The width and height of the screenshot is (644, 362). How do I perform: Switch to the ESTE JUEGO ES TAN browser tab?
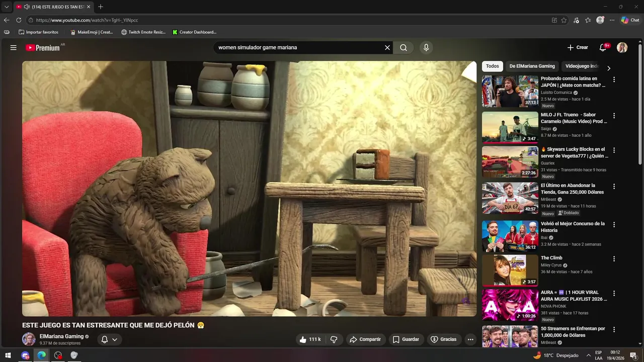coord(53,7)
